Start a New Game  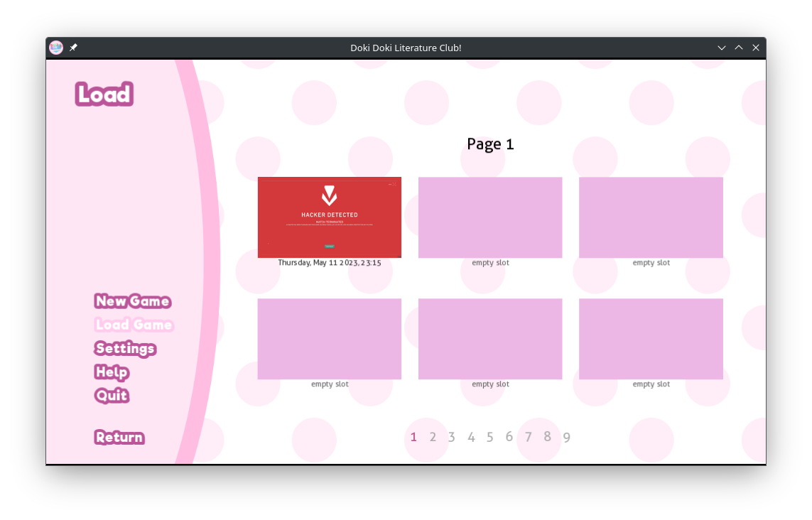pyautogui.click(x=132, y=301)
